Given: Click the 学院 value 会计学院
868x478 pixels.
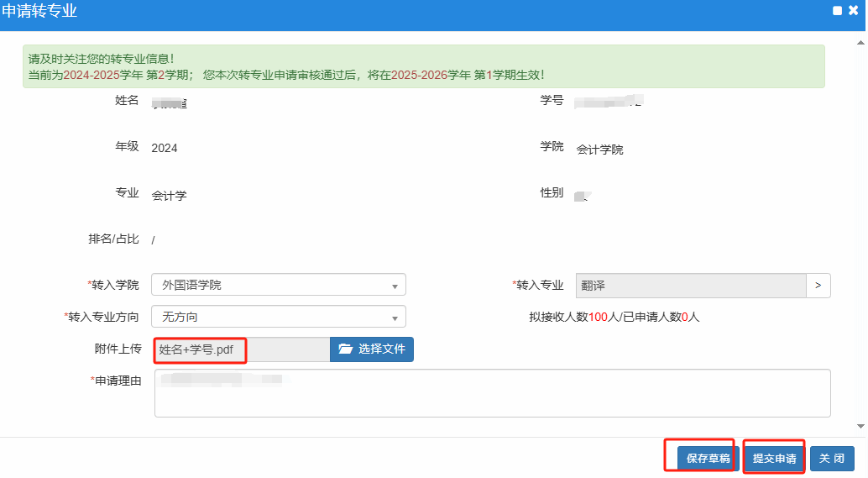Looking at the screenshot, I should pyautogui.click(x=599, y=150).
